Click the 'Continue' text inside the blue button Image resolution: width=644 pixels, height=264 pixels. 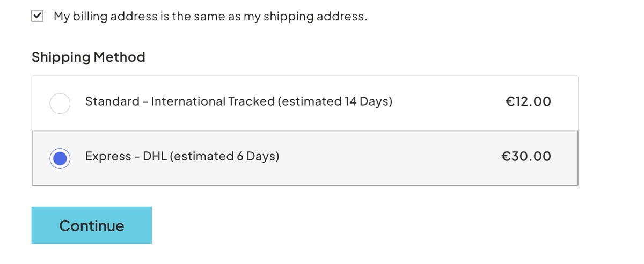[x=92, y=225]
